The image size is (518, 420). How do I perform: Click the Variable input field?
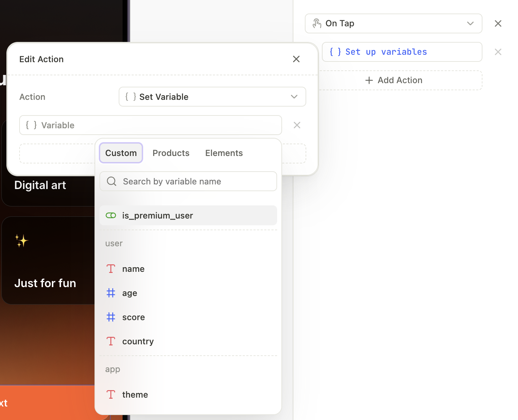click(151, 125)
